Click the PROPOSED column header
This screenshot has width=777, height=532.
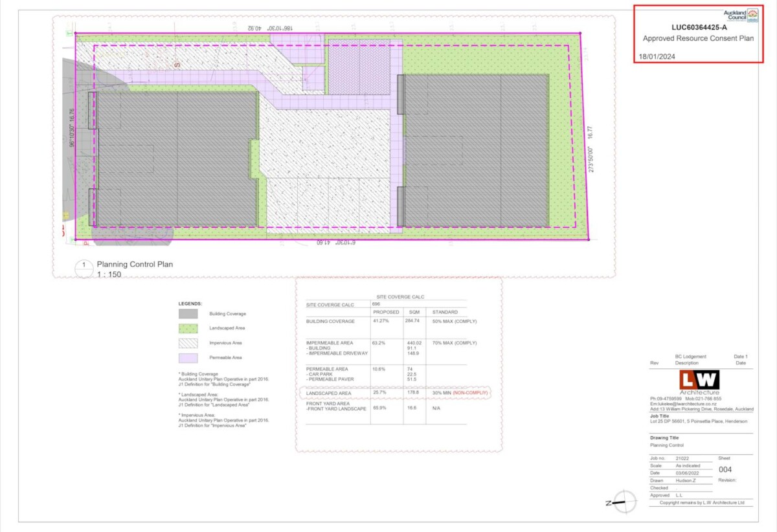pos(387,312)
